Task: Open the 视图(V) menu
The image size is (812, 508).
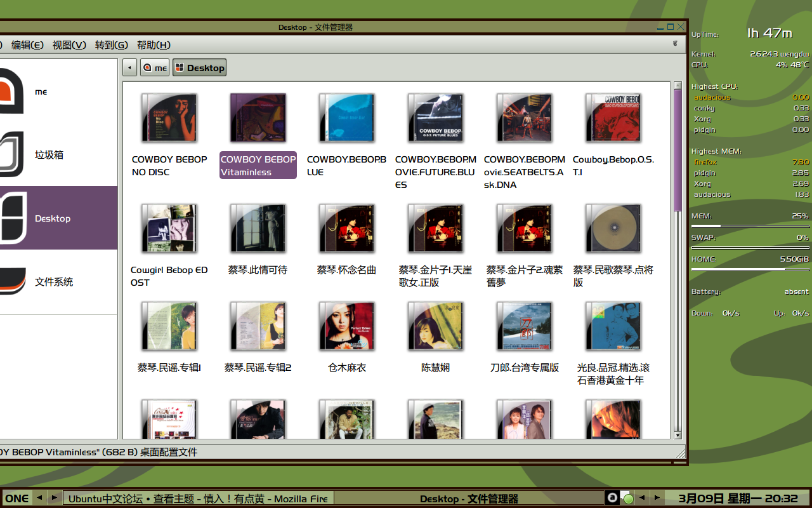Action: (x=69, y=44)
